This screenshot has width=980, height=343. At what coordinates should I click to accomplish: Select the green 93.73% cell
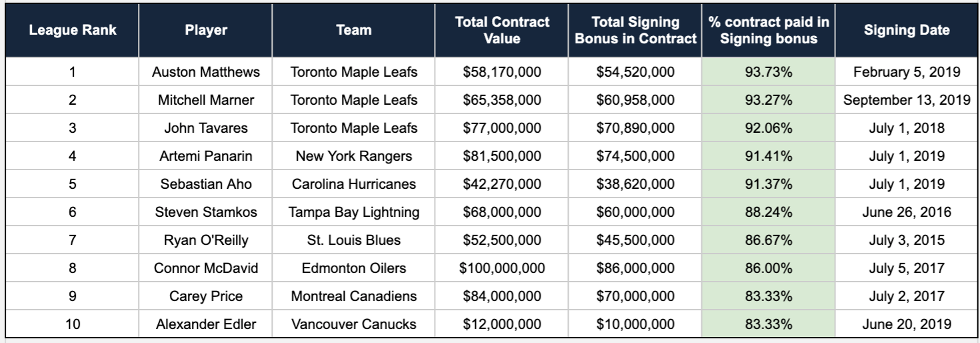pos(769,72)
